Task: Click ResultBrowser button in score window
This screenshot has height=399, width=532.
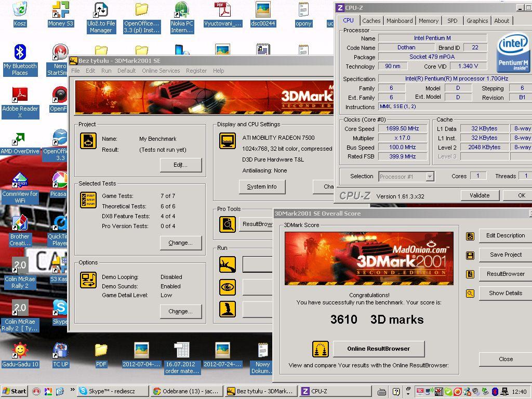Action: (x=506, y=274)
